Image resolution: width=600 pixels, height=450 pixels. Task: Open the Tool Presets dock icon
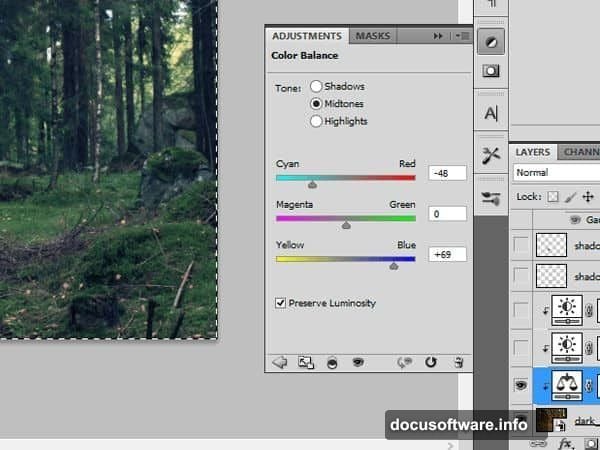pyautogui.click(x=491, y=156)
